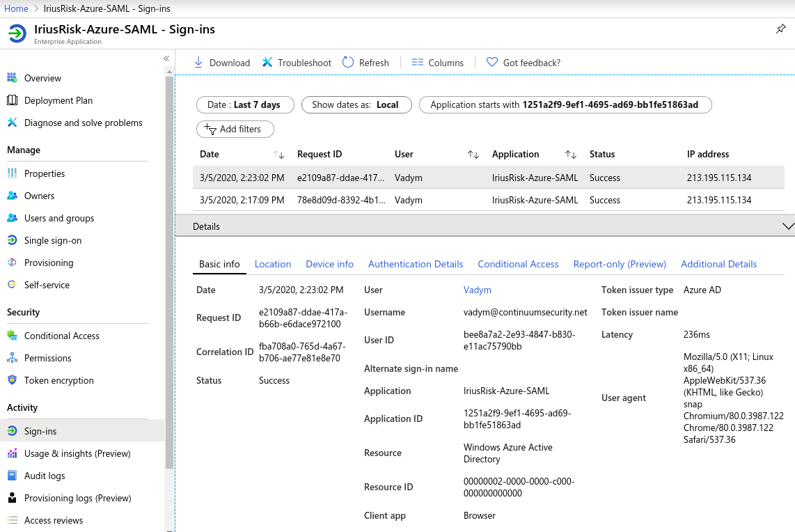This screenshot has width=795, height=532.
Task: Click the Diagnose and solve problems icon
Action: 12,123
